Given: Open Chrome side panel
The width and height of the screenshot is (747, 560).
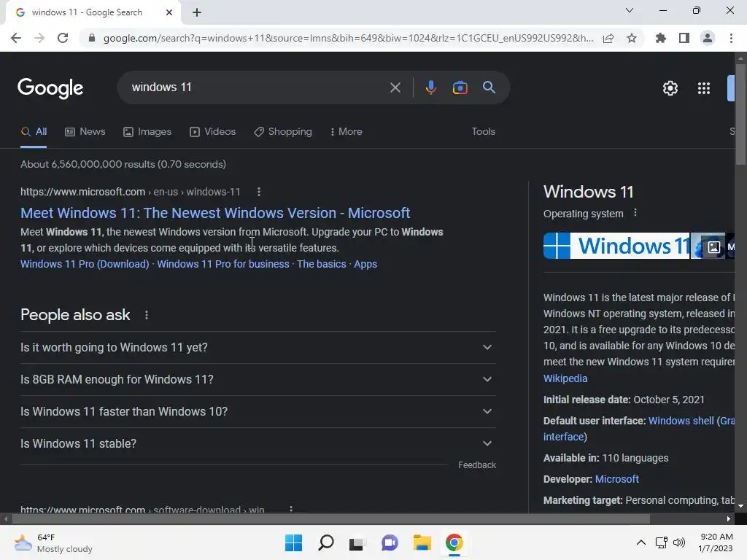Looking at the screenshot, I should coord(684,38).
